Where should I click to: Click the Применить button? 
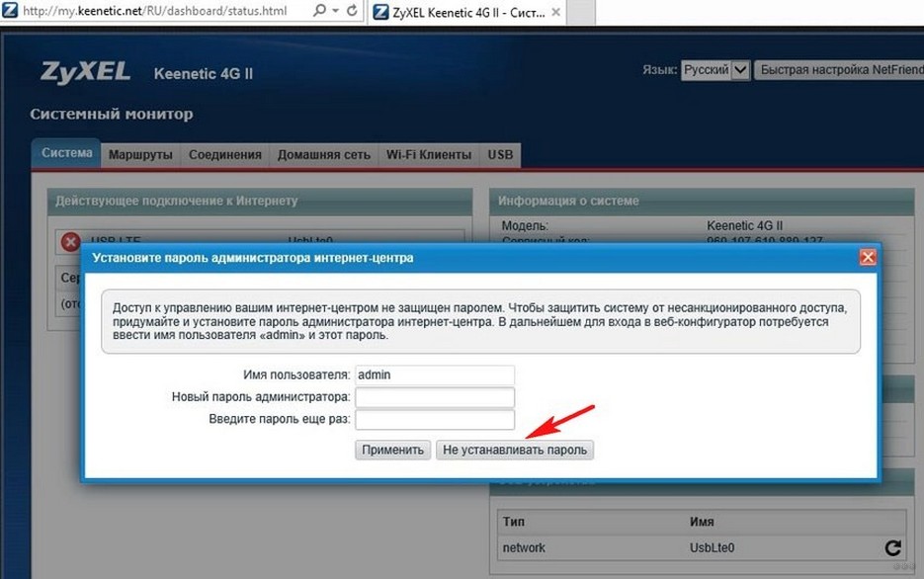(x=393, y=450)
